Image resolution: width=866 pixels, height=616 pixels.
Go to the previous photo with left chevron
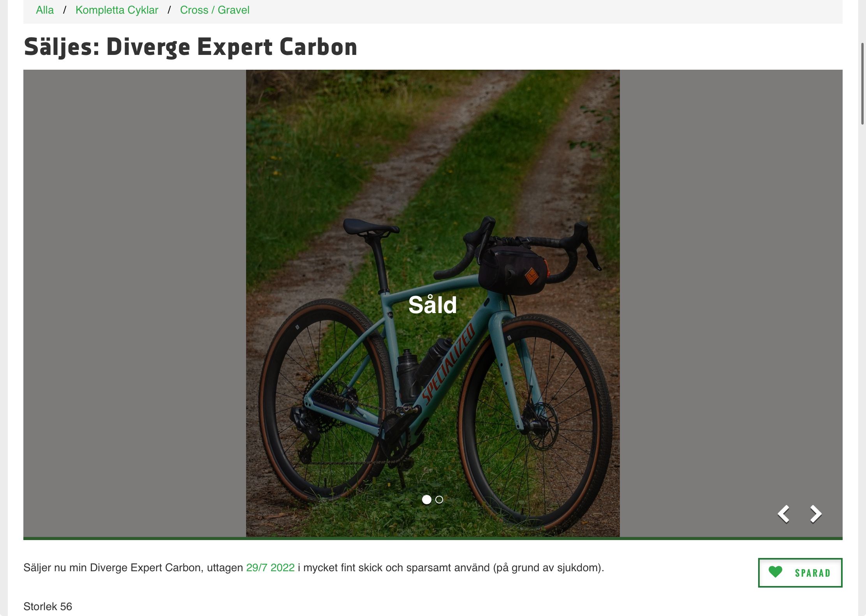(x=783, y=514)
